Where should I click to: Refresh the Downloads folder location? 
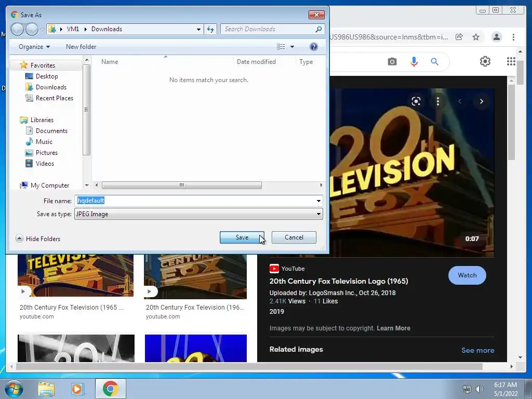(x=210, y=29)
